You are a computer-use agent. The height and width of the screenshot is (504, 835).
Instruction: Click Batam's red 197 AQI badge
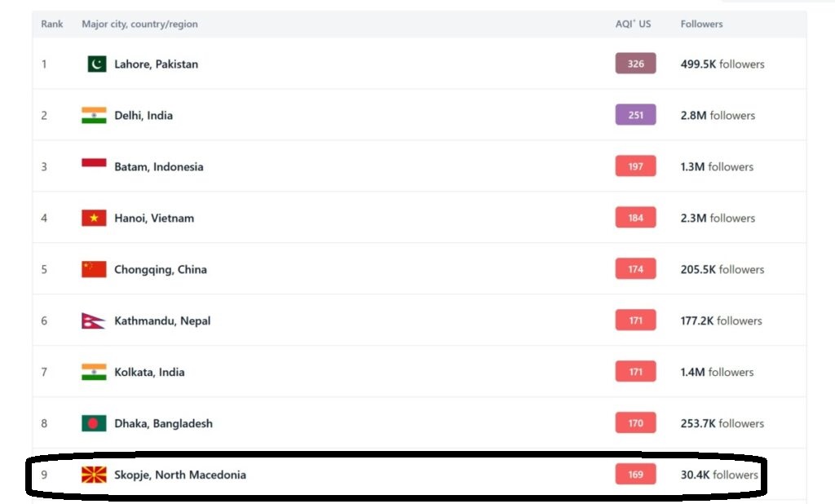point(635,166)
